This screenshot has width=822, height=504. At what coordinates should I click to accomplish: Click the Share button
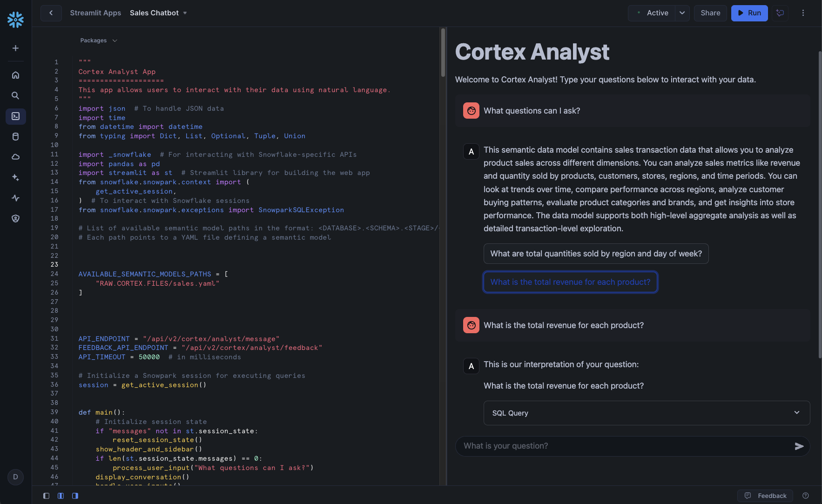point(710,13)
